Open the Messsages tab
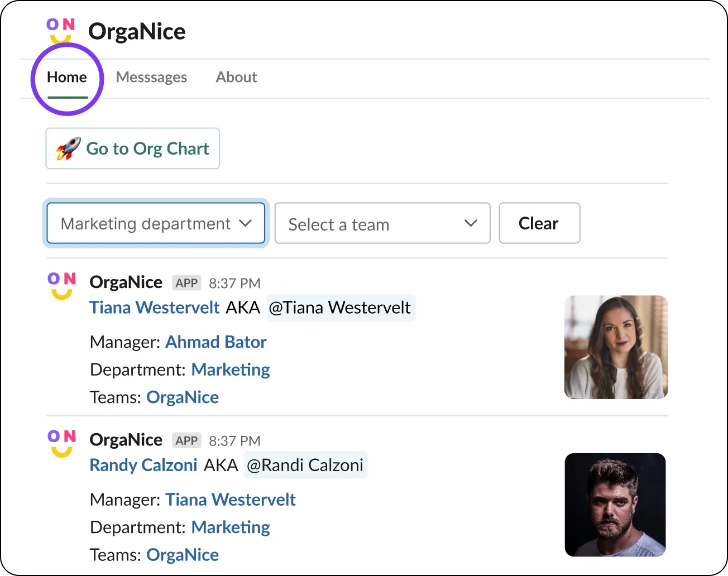This screenshot has height=576, width=728. click(151, 77)
